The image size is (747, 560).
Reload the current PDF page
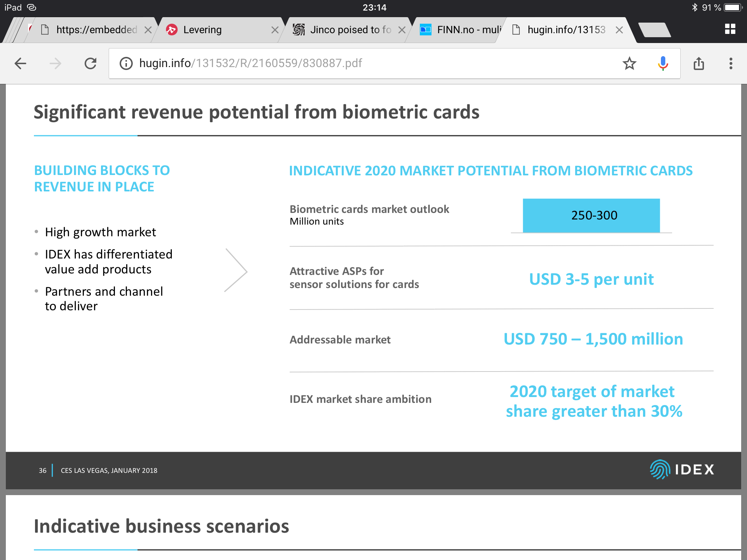click(90, 63)
